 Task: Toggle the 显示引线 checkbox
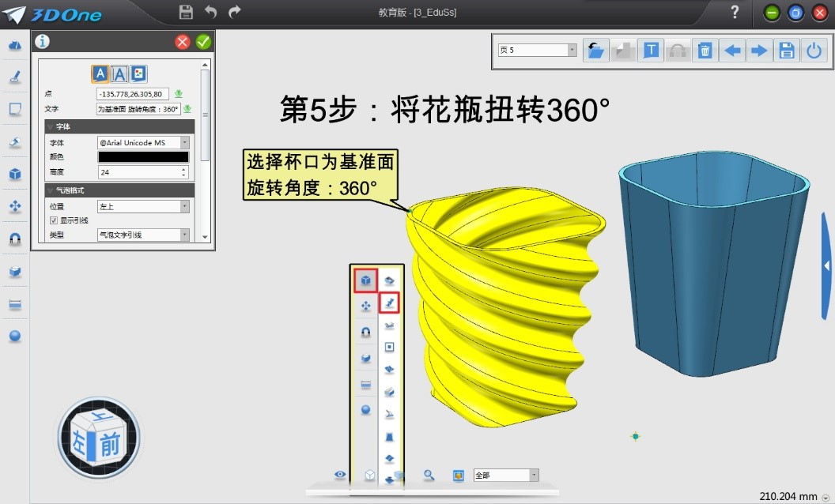click(54, 220)
